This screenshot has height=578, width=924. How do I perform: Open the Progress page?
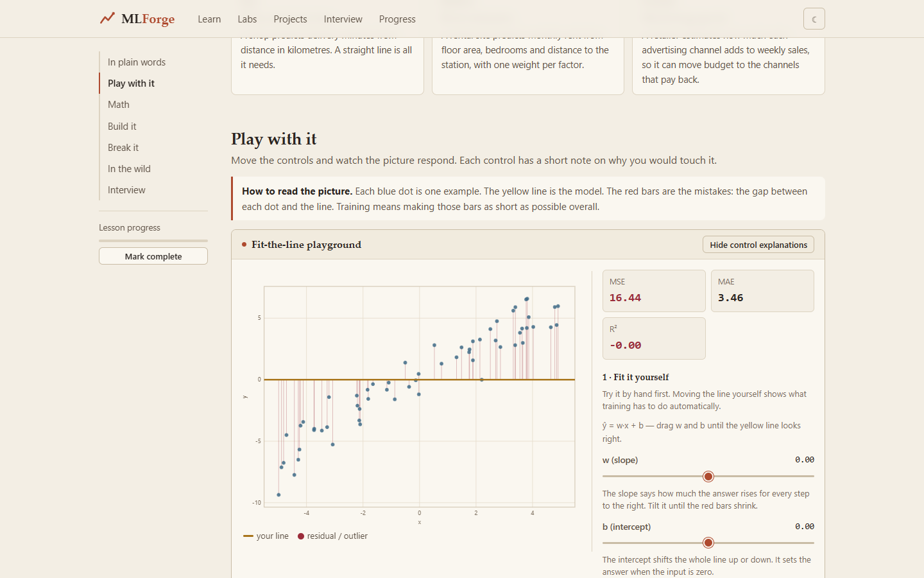click(x=397, y=19)
